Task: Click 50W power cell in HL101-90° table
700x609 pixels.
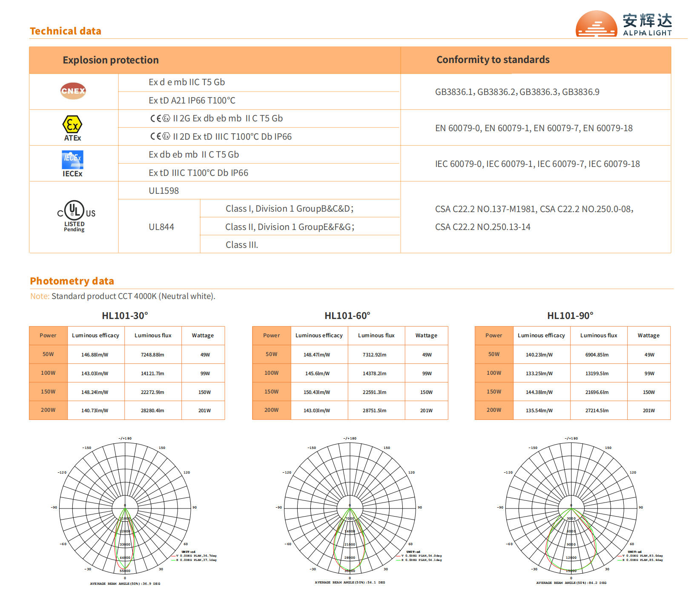Action: pos(494,354)
